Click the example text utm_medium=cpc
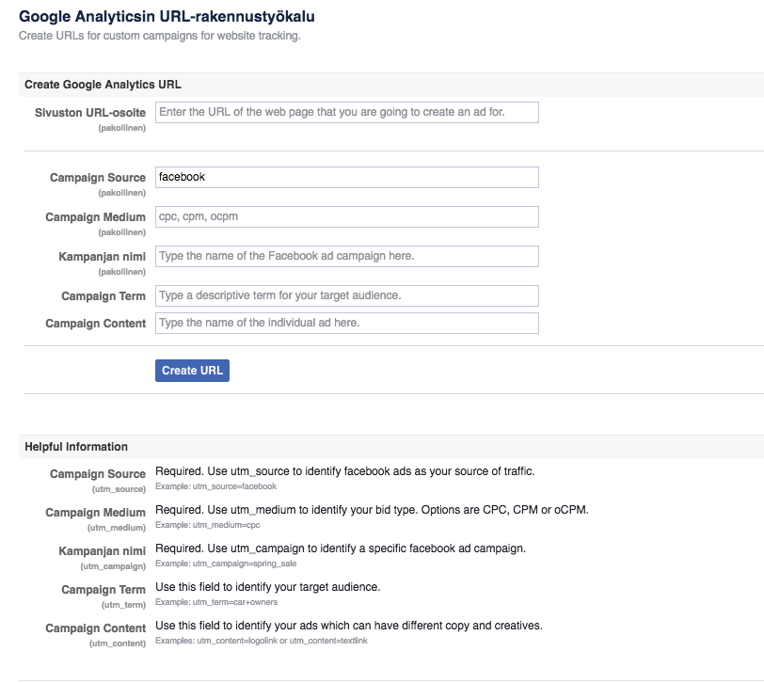The width and height of the screenshot is (764, 683). pos(208,525)
